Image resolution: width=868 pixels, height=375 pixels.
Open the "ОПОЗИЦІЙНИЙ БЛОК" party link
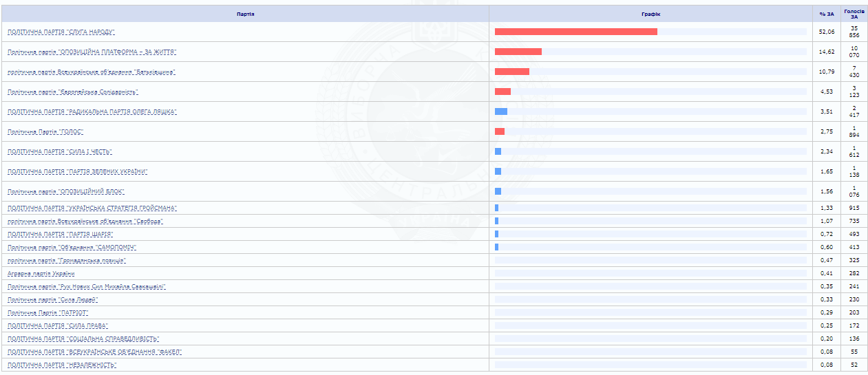65,192
